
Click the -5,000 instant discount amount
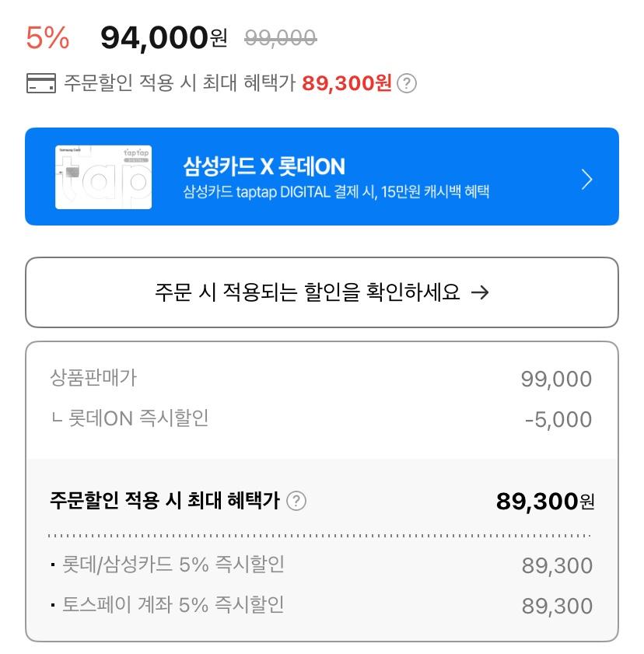click(558, 420)
